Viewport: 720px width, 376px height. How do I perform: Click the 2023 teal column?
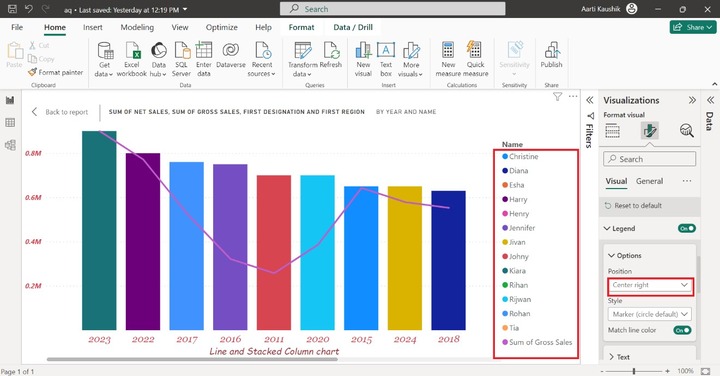99,230
